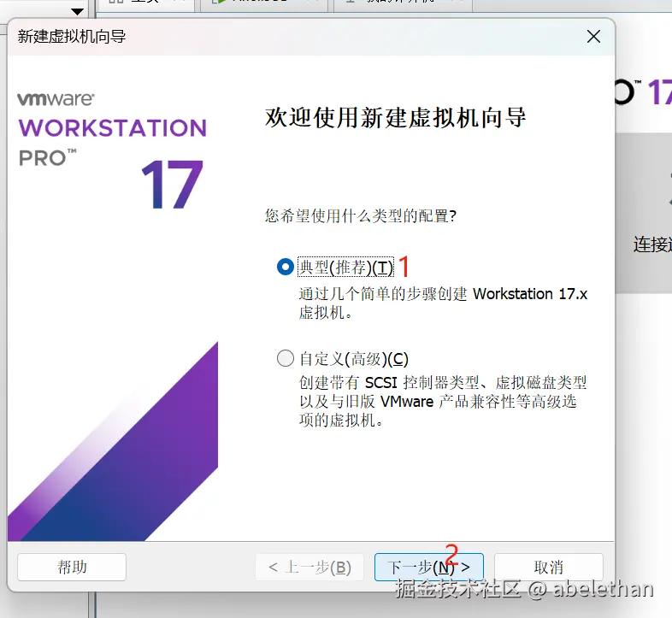Click the heading 欢迎使用新建虚拟机向导
The height and width of the screenshot is (618, 672).
pos(395,117)
